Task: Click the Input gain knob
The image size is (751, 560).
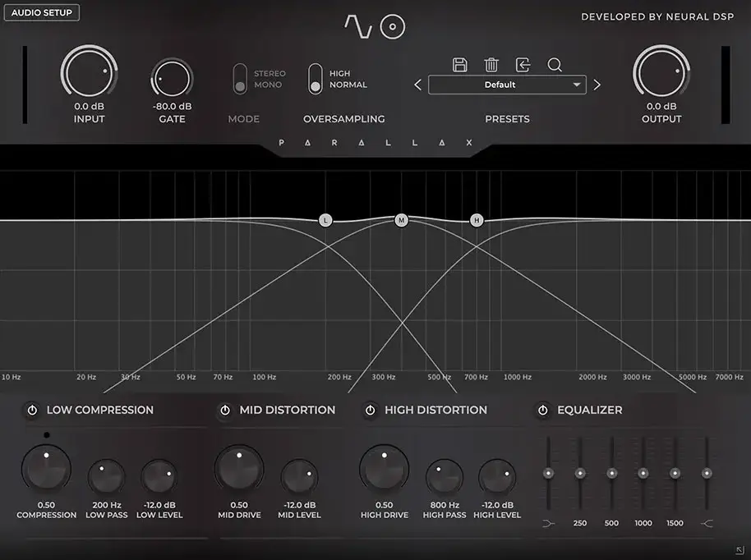Action: pos(89,73)
